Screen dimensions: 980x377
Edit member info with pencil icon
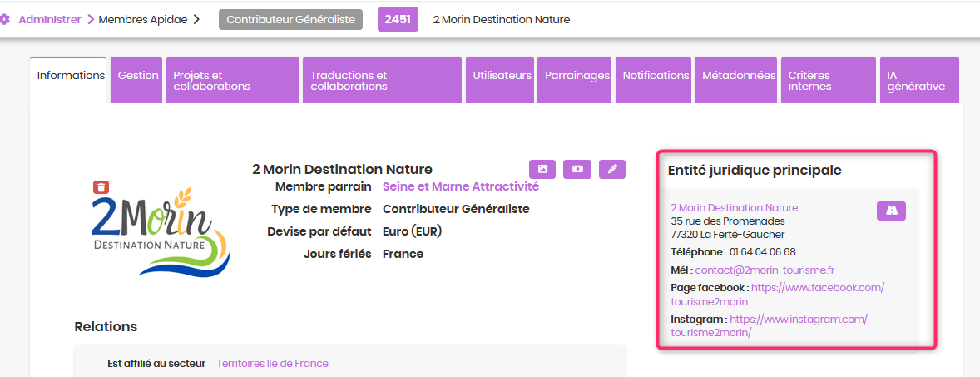point(612,169)
